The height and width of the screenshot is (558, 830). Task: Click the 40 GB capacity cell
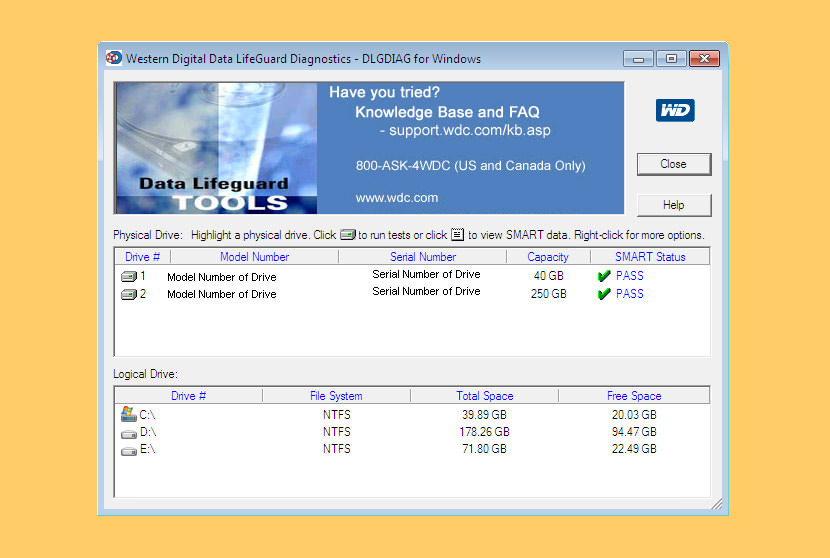[x=548, y=276]
